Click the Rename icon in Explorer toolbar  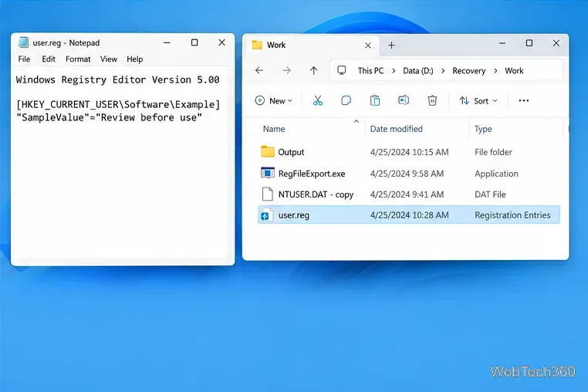[404, 100]
